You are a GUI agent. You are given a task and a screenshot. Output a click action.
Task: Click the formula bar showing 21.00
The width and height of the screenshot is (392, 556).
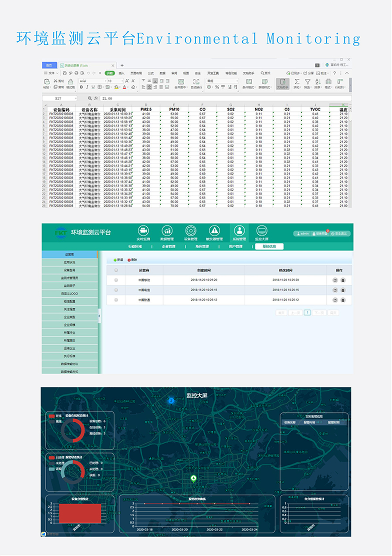click(x=226, y=98)
